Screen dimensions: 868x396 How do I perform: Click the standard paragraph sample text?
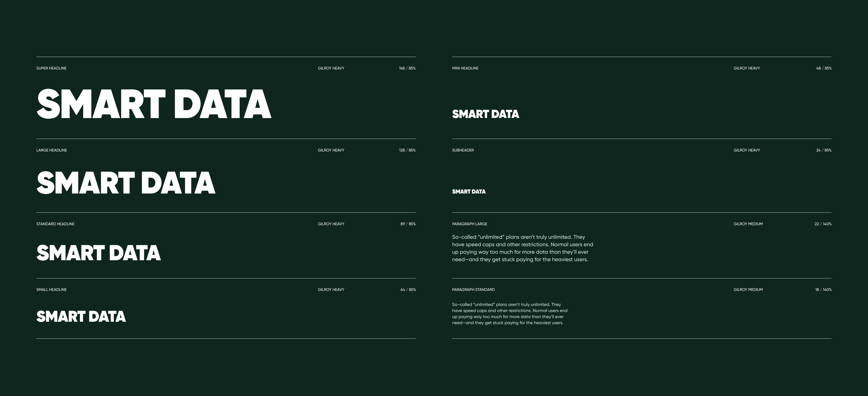[509, 314]
